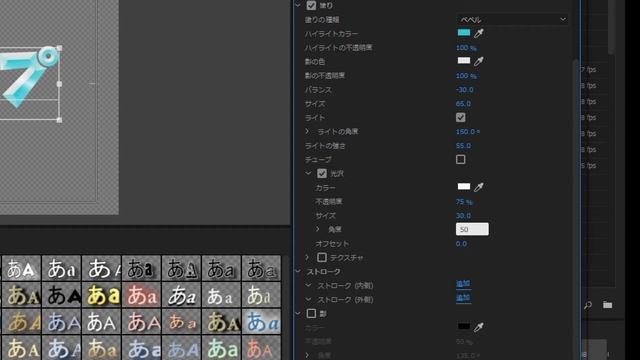The image size is (640, 360).
Task: Apply the green あa title style
Action: tap(221, 348)
